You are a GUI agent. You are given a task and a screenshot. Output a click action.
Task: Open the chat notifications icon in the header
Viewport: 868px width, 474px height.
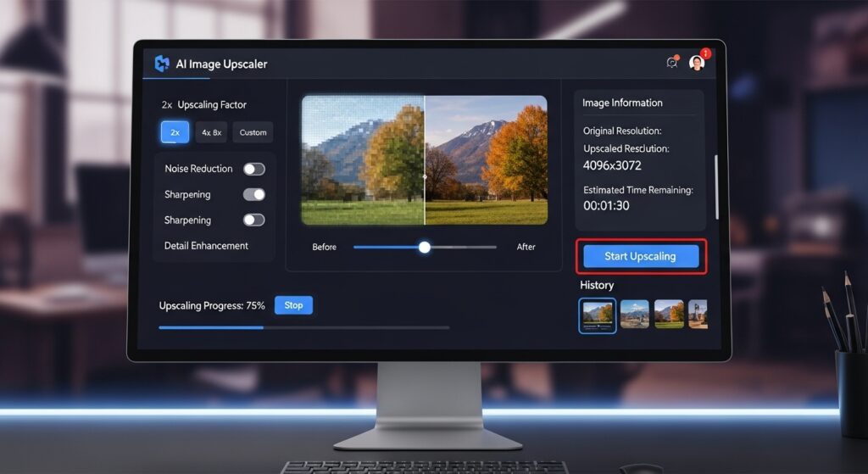click(672, 62)
